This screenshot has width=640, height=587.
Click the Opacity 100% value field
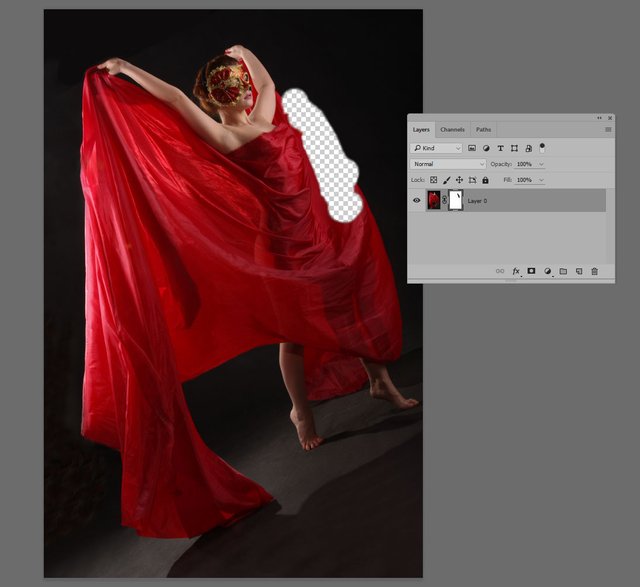coord(525,164)
